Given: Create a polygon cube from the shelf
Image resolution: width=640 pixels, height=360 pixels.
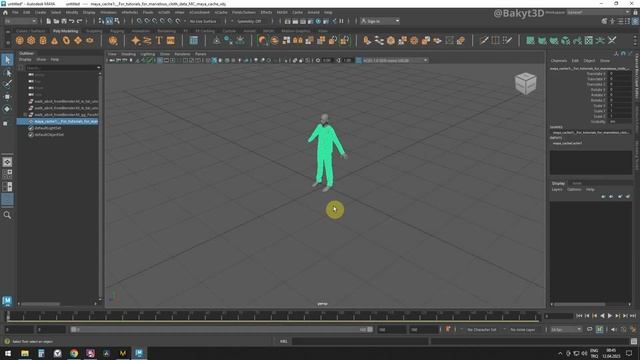Looking at the screenshot, I should tap(31, 40).
